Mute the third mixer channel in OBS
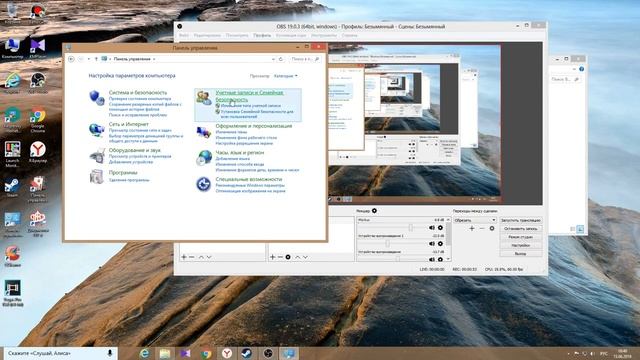 coord(432,259)
